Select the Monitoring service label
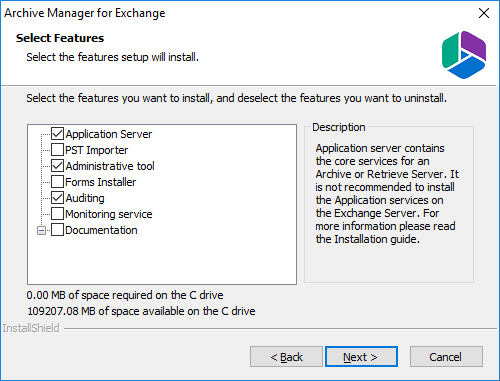 tap(109, 214)
